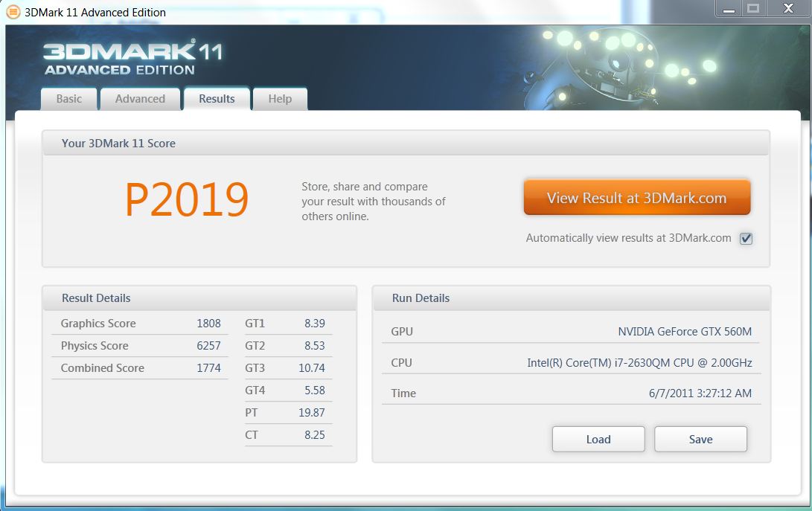Click the CT value 8.25

[x=315, y=435]
